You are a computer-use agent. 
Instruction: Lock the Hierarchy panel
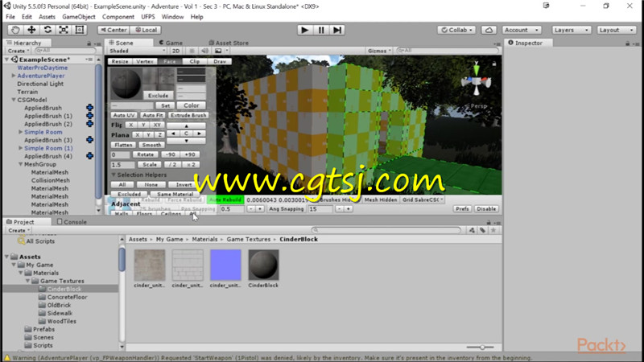click(x=89, y=43)
